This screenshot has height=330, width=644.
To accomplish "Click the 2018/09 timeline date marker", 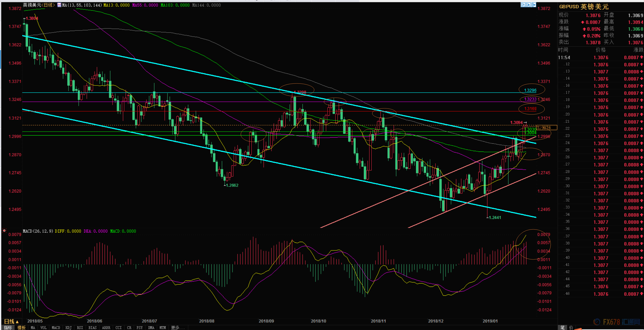I will pyautogui.click(x=266, y=321).
